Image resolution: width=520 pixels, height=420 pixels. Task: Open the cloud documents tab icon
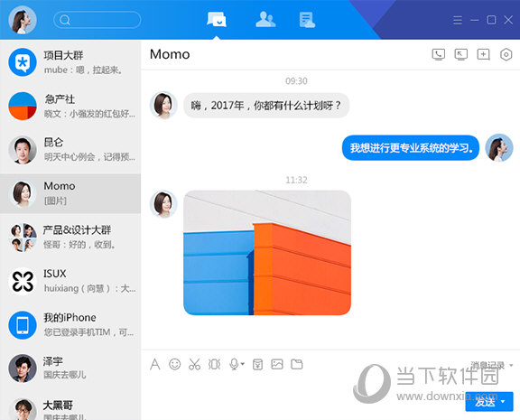307,20
